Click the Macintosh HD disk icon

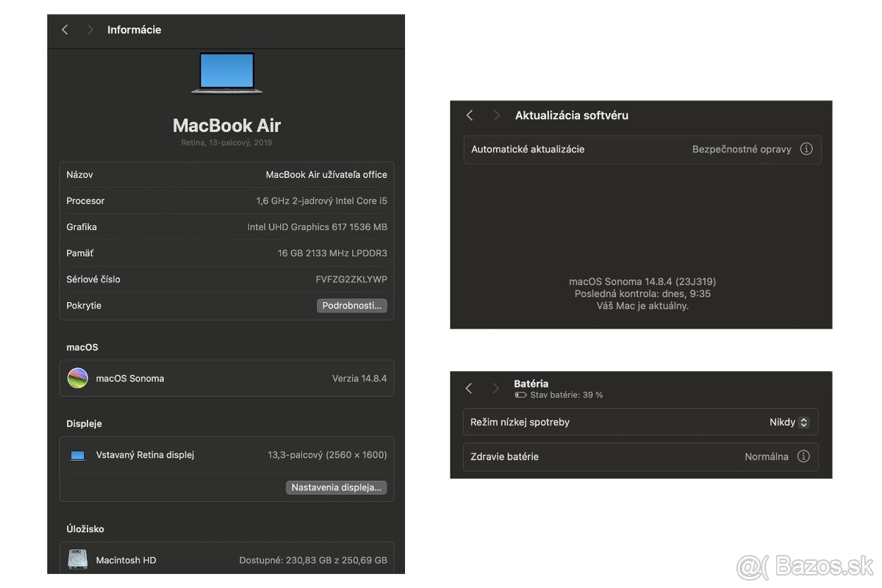coord(77,559)
